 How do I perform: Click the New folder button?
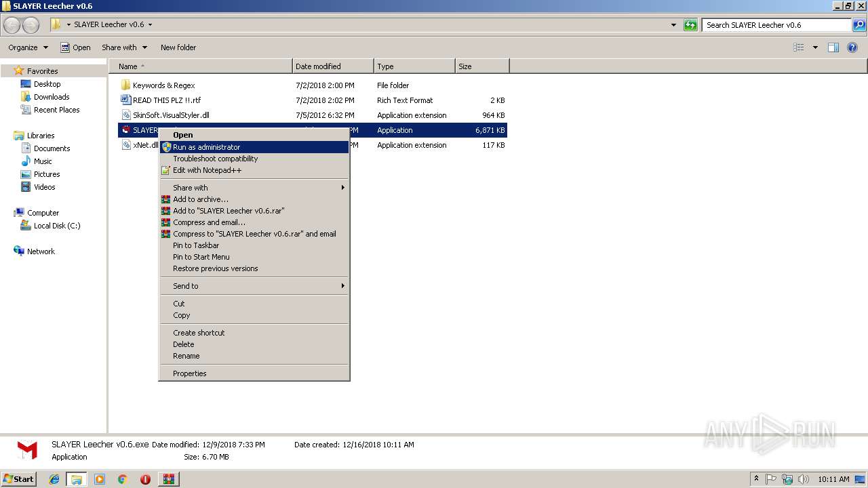178,47
